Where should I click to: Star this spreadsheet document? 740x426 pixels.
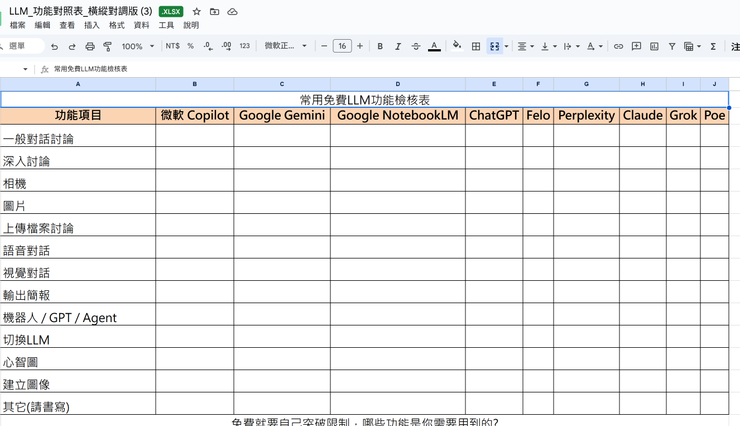click(x=196, y=11)
